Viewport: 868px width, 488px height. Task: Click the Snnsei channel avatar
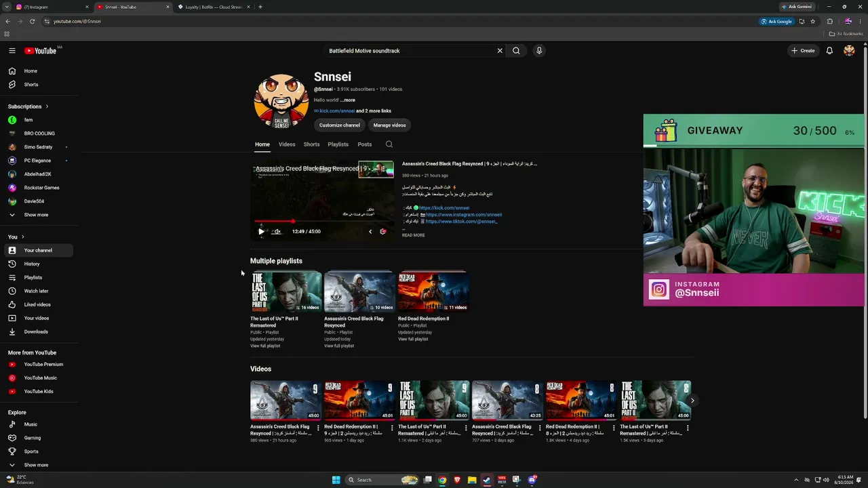click(x=281, y=102)
